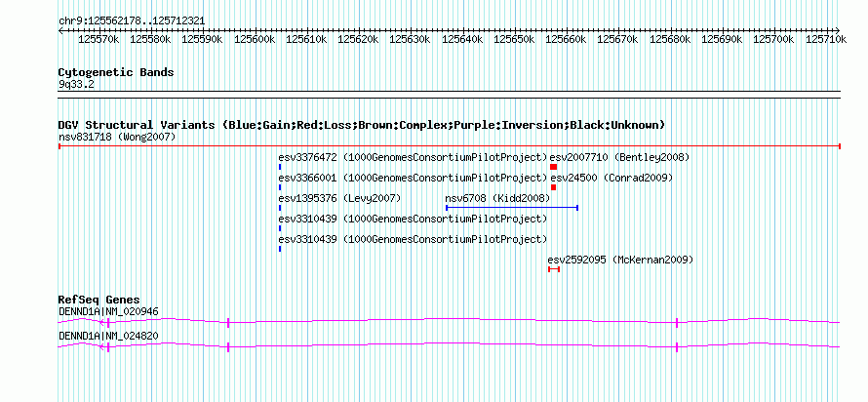Select the Cytogenetic Bands track title
Viewport: 868px width, 402px height.
116,72
